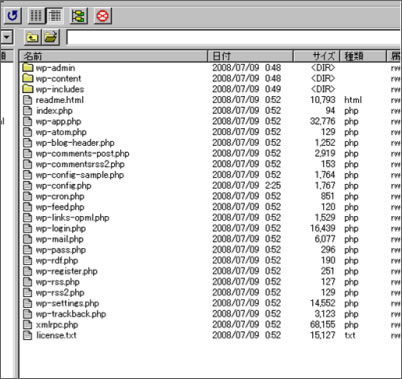This screenshot has width=402, height=379.
Task: Select the wp-login.php file icon
Action: 28,228
